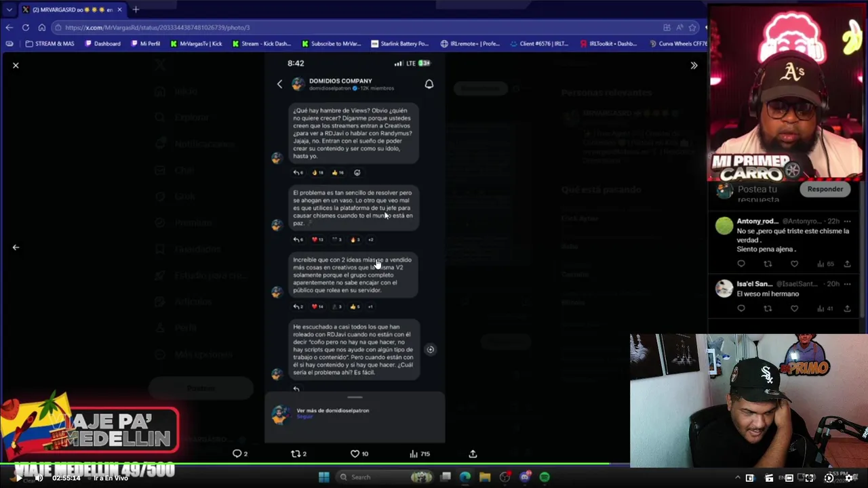This screenshot has width=868, height=488.
Task: Open Spotify from taskbar
Action: (545, 477)
